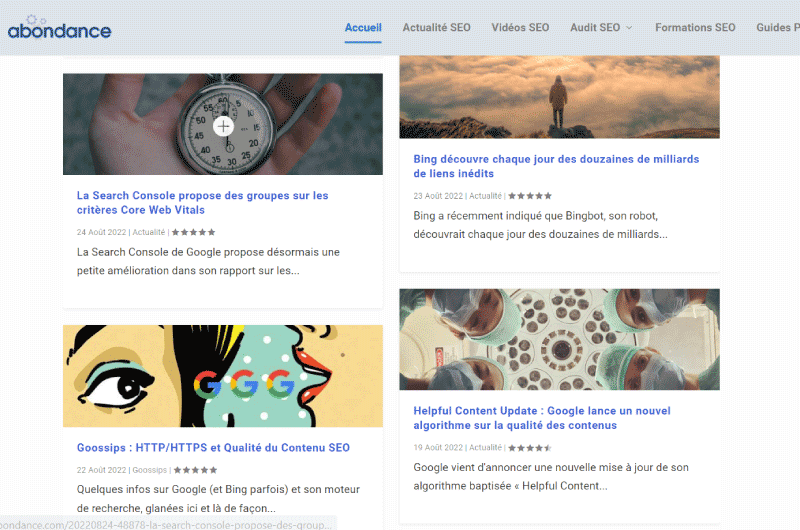The height and width of the screenshot is (530, 800).
Task: Click the Actualité category under 24 Août 2022
Action: [148, 232]
